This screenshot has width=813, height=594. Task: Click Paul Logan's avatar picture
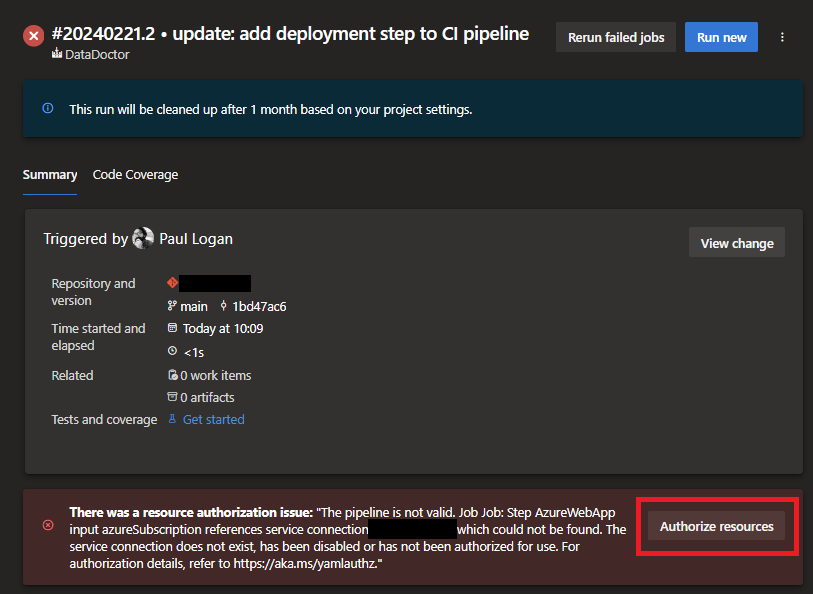click(143, 238)
